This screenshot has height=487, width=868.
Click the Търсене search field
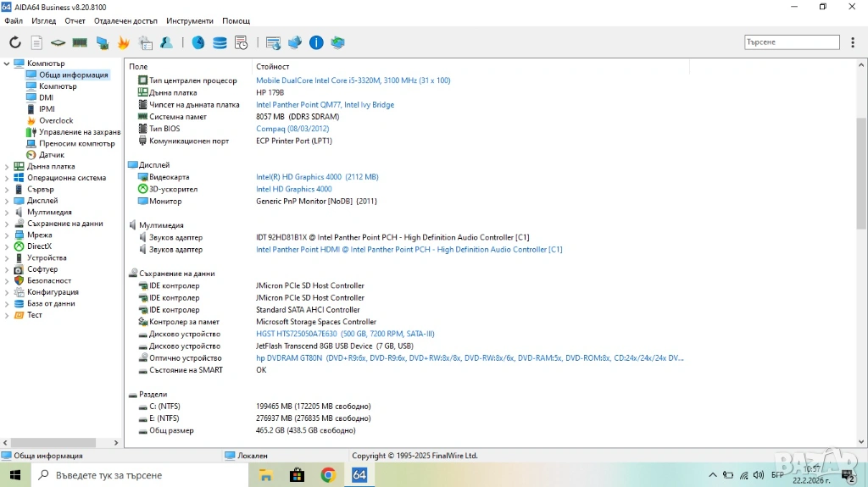pyautogui.click(x=791, y=42)
